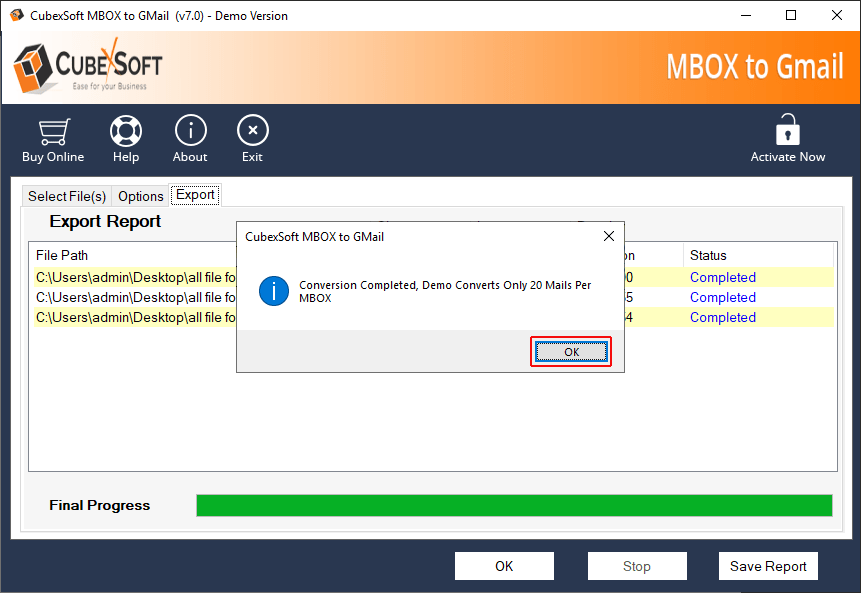Confirm the Conversion Completed dialog with OK
The image size is (861, 593).
pos(570,352)
